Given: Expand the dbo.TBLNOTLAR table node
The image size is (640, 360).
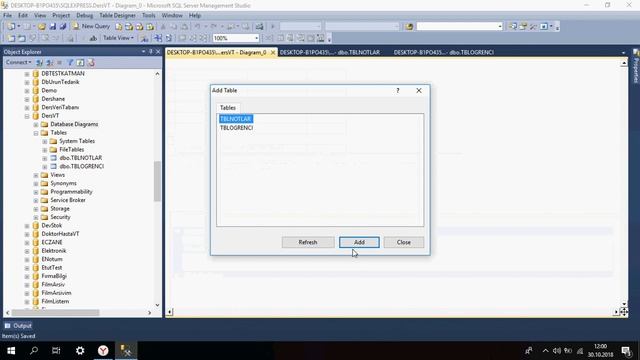Looking at the screenshot, I should (x=45, y=158).
